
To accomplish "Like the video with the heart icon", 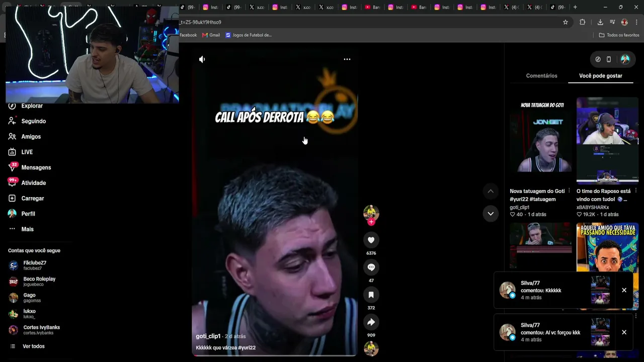I will [x=371, y=240].
